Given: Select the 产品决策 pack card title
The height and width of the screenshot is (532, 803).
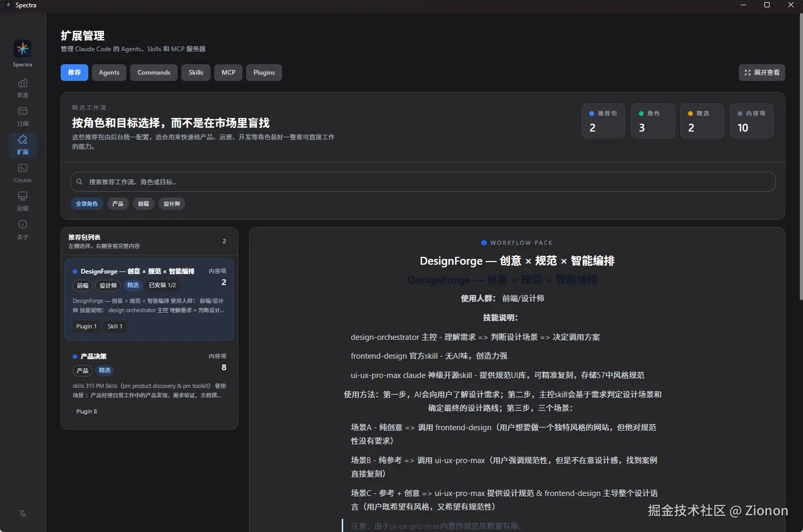Looking at the screenshot, I should click(x=94, y=356).
